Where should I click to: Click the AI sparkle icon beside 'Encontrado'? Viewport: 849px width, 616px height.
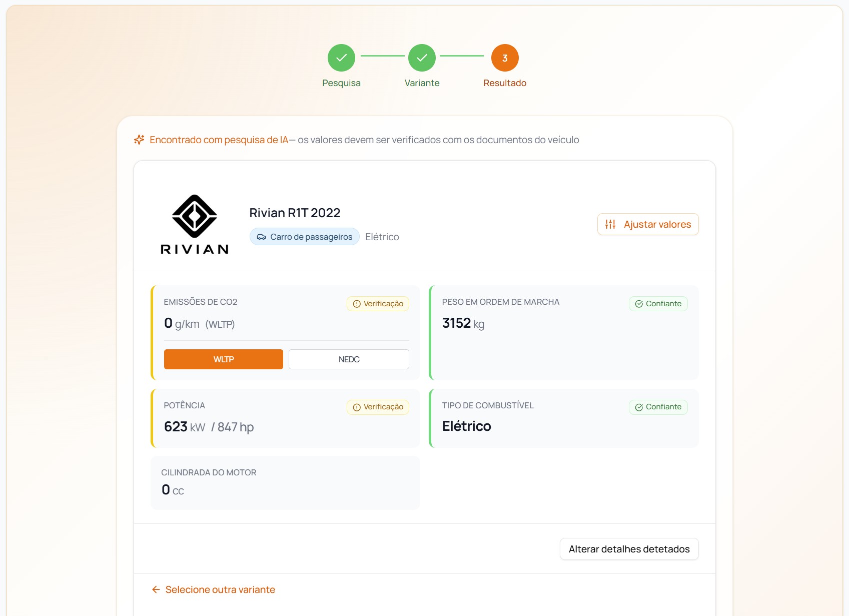click(x=139, y=140)
